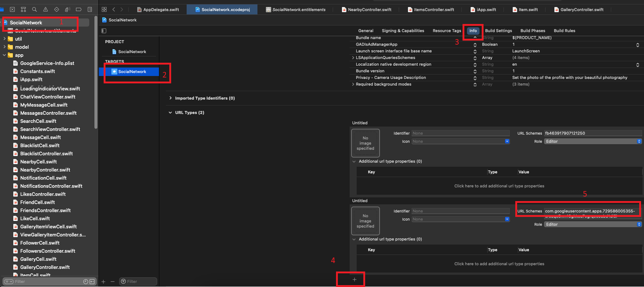
Task: Collapse the URL Types section
Action: (x=171, y=113)
